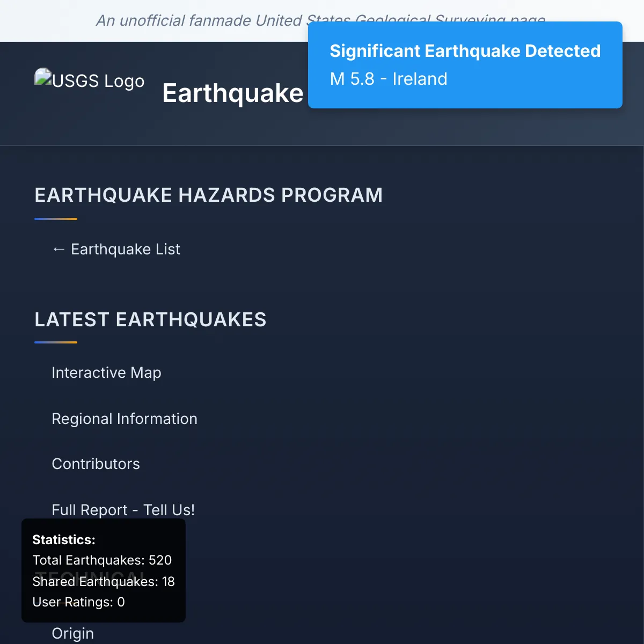Select the Origin link under Technical
This screenshot has width=644, height=644.
(x=72, y=633)
